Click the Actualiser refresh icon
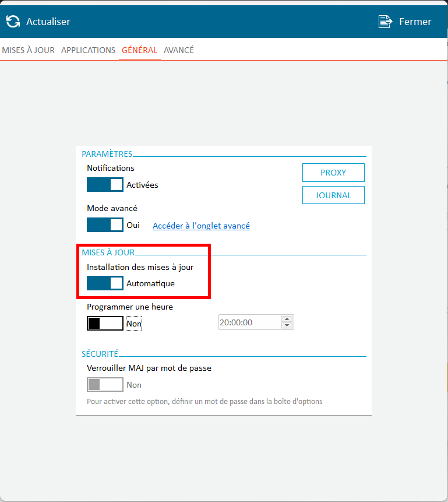 (13, 22)
